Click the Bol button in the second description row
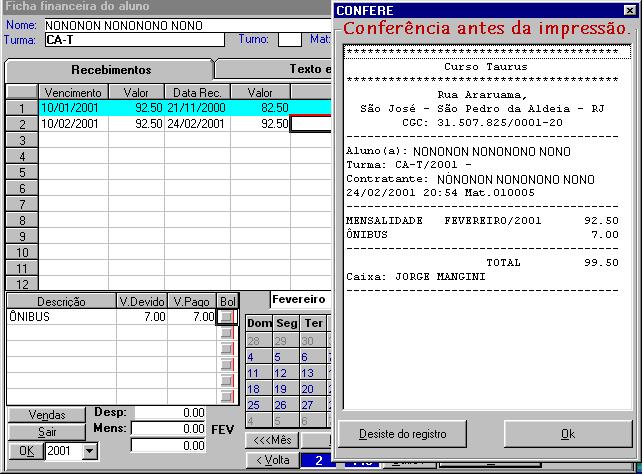 [227, 332]
